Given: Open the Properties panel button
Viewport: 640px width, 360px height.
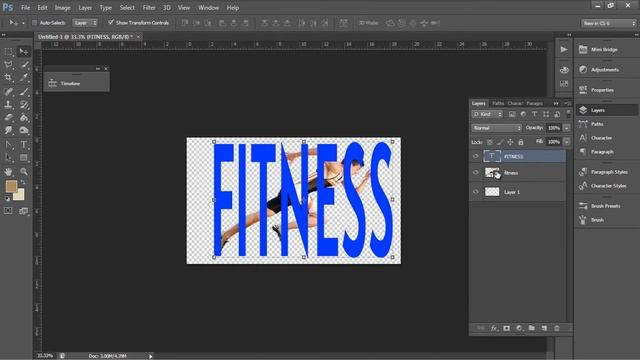Looking at the screenshot, I should [602, 90].
